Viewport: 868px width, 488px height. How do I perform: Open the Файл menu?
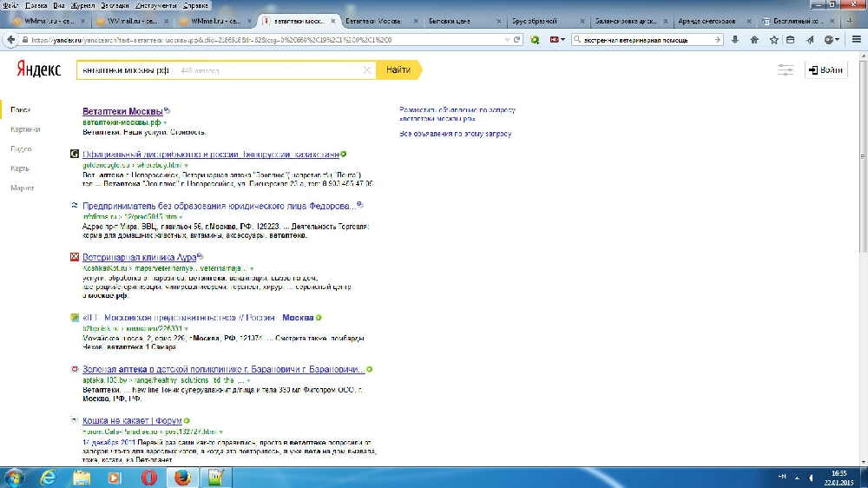pyautogui.click(x=11, y=5)
